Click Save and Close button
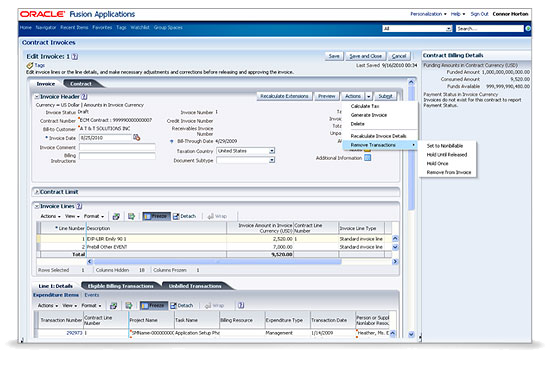 (x=365, y=56)
